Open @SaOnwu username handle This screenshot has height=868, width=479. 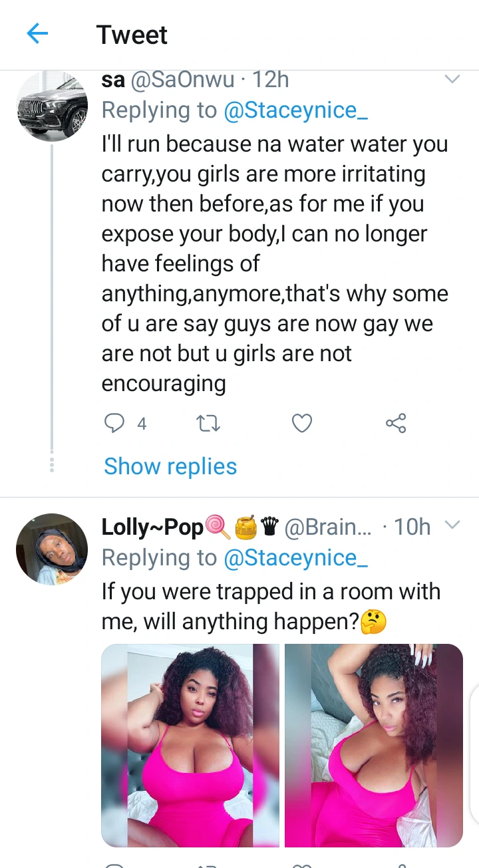(x=183, y=80)
